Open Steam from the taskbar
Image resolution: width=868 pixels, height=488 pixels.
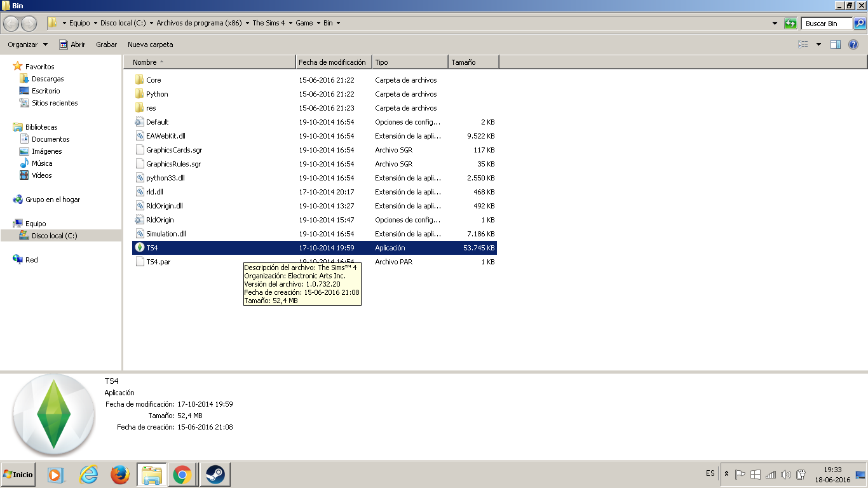coord(215,475)
